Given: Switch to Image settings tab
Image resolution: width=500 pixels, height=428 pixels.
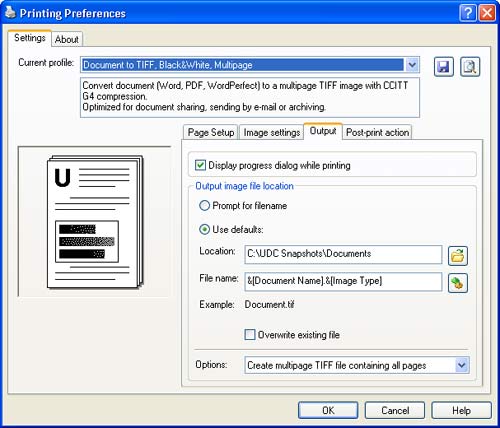Looking at the screenshot, I should click(272, 132).
